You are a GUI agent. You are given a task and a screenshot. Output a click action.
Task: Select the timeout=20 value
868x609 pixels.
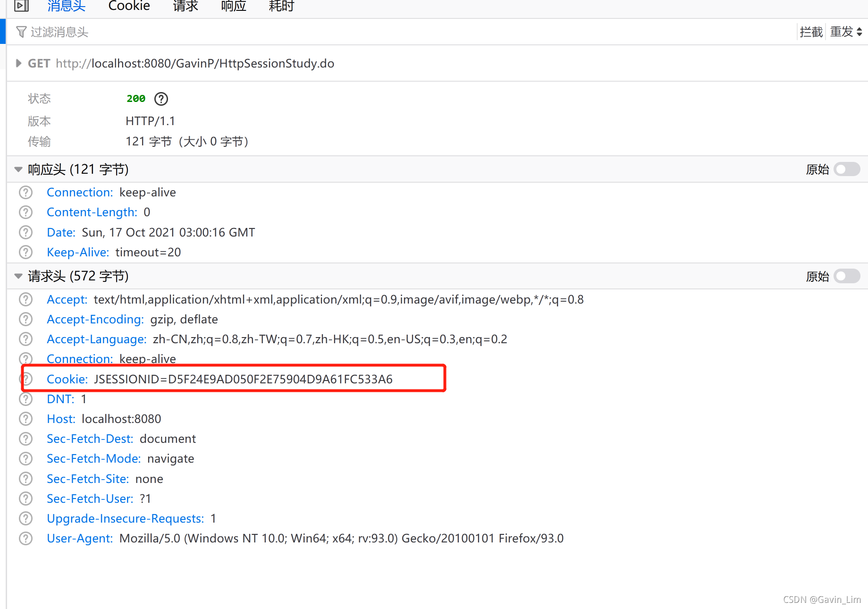[x=148, y=252]
